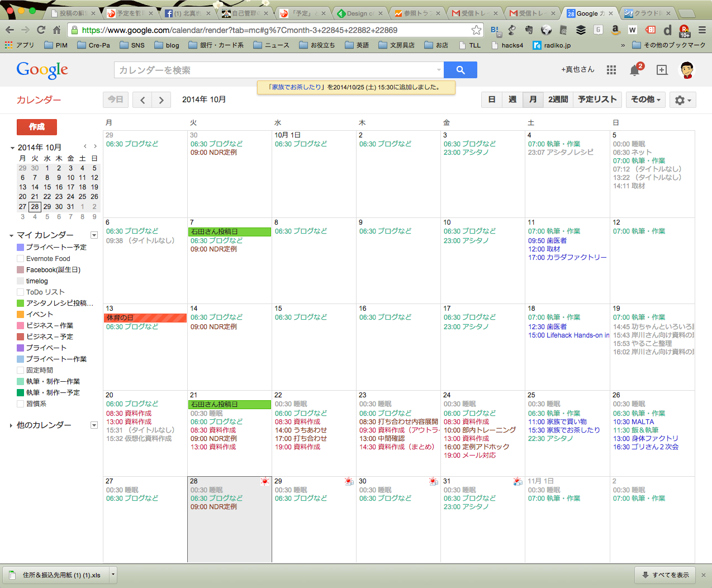The height and width of the screenshot is (588, 712).
Task: Open the notifications bell icon
Action: click(x=634, y=70)
